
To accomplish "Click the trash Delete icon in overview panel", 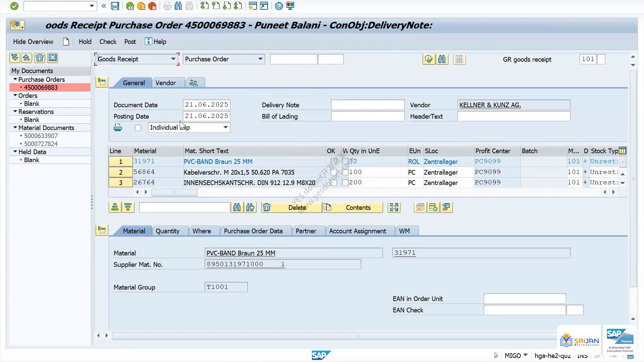I will point(40,58).
